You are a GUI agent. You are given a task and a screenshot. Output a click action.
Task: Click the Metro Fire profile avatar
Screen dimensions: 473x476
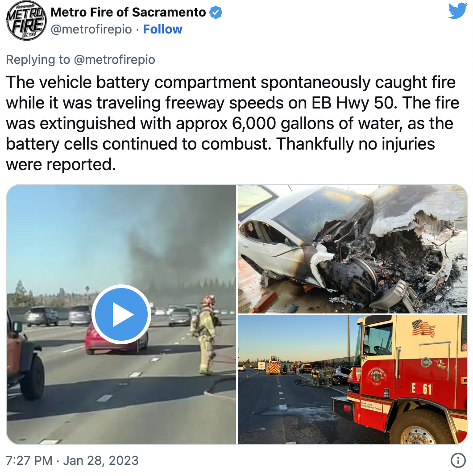[x=26, y=21]
